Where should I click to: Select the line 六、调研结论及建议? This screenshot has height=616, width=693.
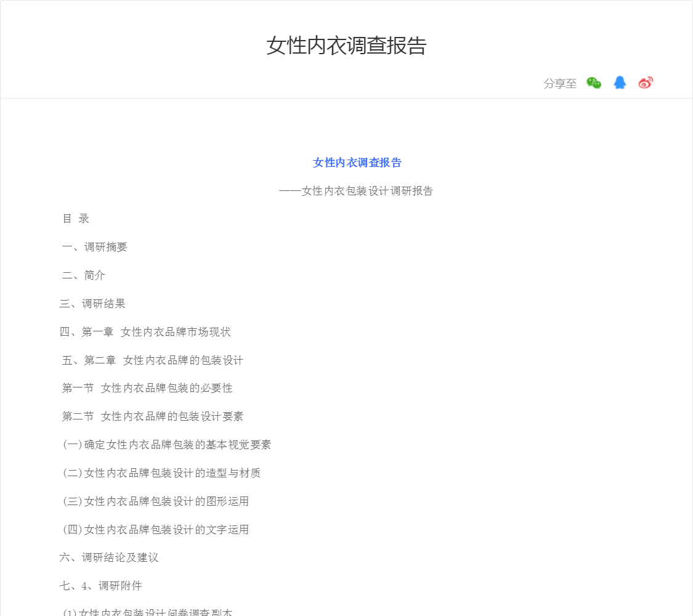click(108, 557)
